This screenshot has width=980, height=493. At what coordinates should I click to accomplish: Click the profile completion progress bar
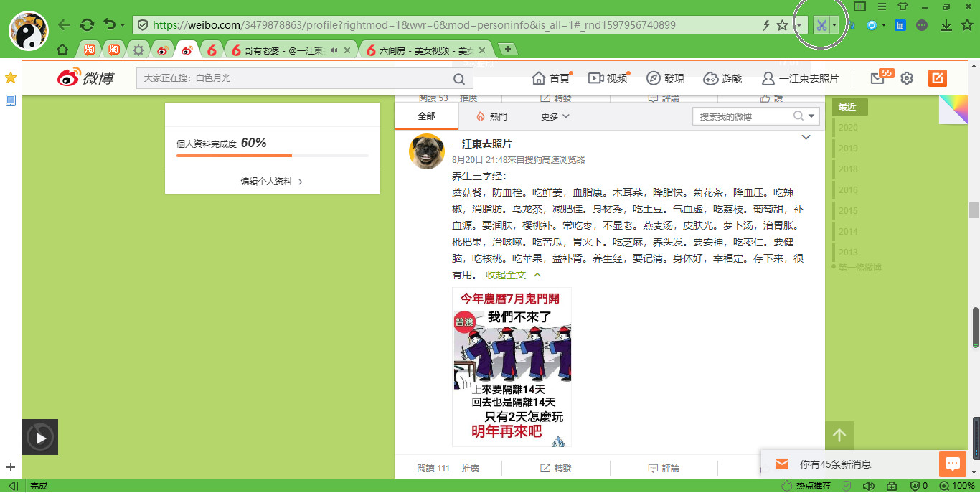pos(273,156)
